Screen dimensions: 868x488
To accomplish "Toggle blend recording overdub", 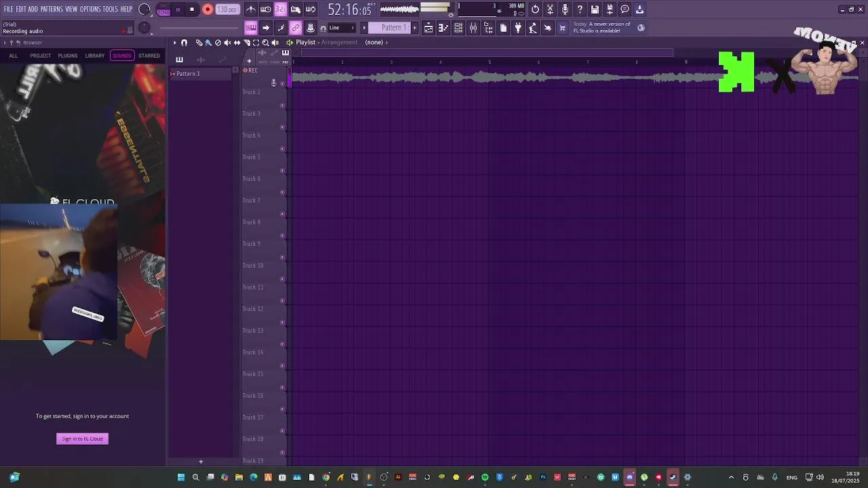I will [296, 9].
